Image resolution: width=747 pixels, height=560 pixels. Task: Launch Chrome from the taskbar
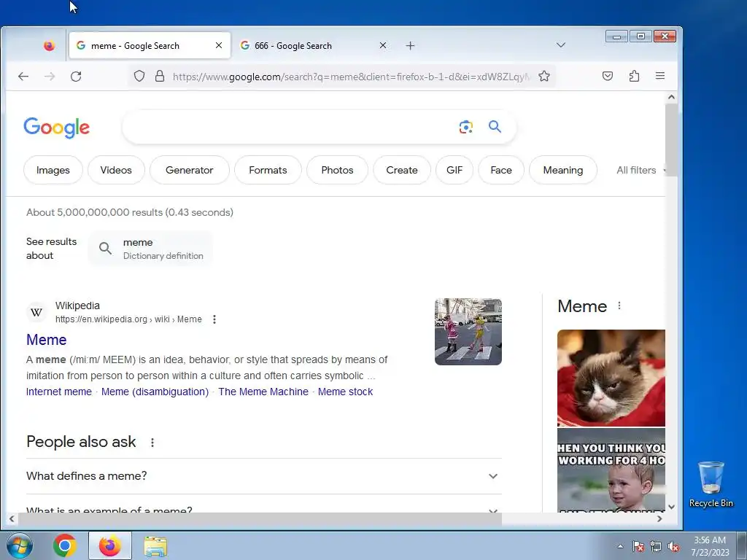pos(65,545)
